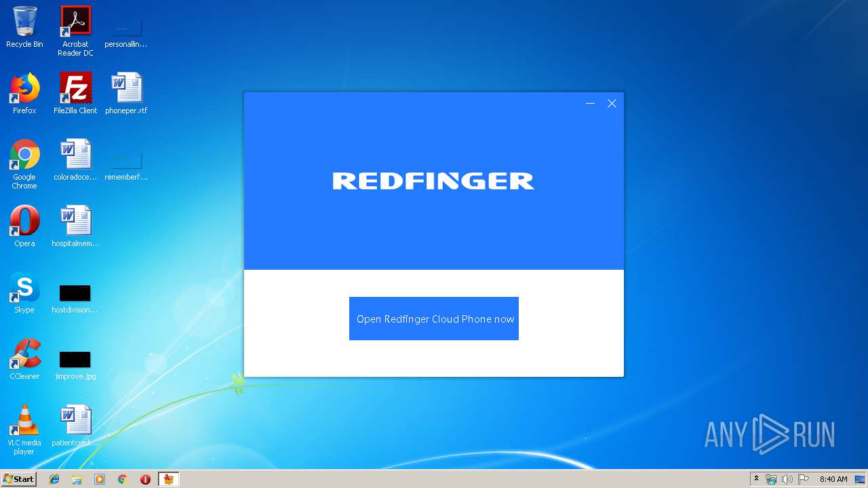Open network status tray icon
868x488 pixels.
coord(771,479)
